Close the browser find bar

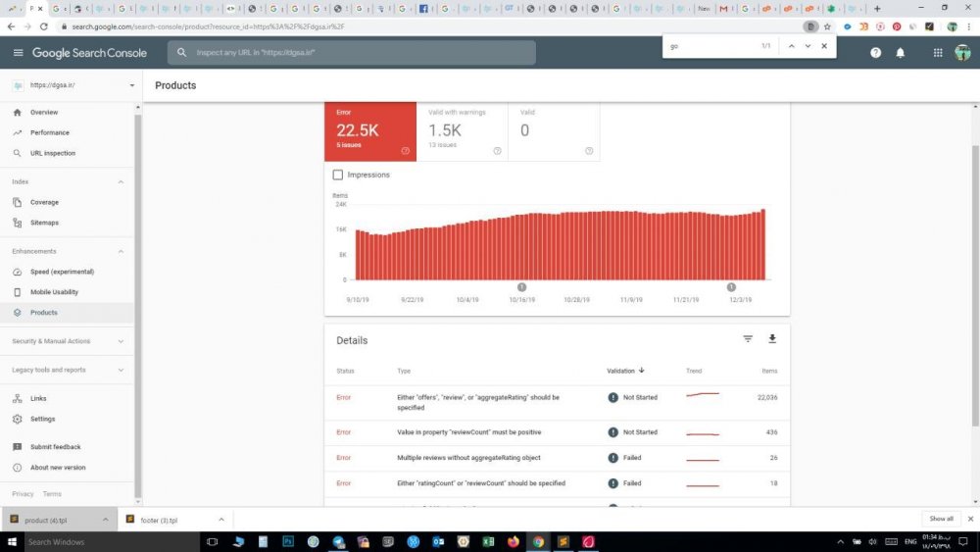pyautogui.click(x=824, y=46)
